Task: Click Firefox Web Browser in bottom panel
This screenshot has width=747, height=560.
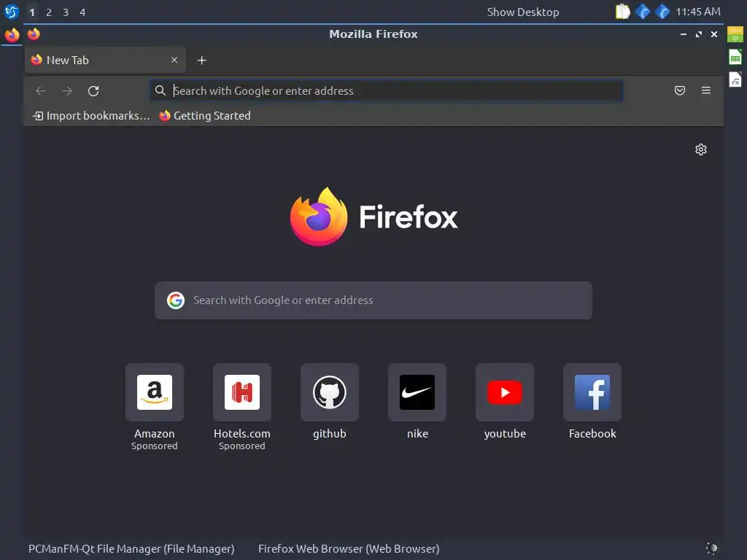Action: pos(349,548)
